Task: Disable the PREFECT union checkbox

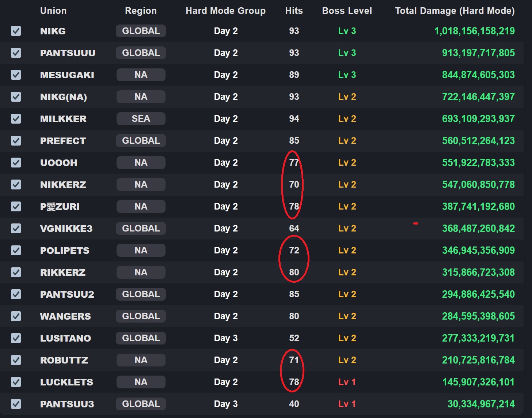Action: click(16, 141)
